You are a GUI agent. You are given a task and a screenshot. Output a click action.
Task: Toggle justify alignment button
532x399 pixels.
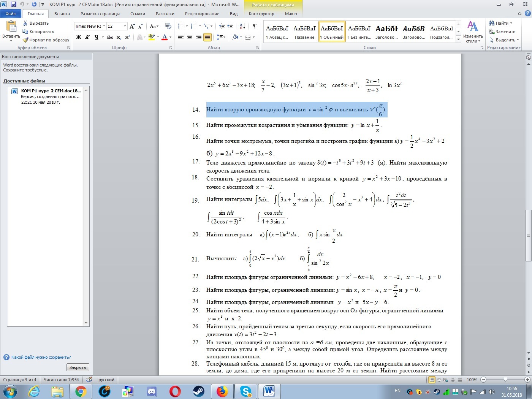(x=207, y=37)
